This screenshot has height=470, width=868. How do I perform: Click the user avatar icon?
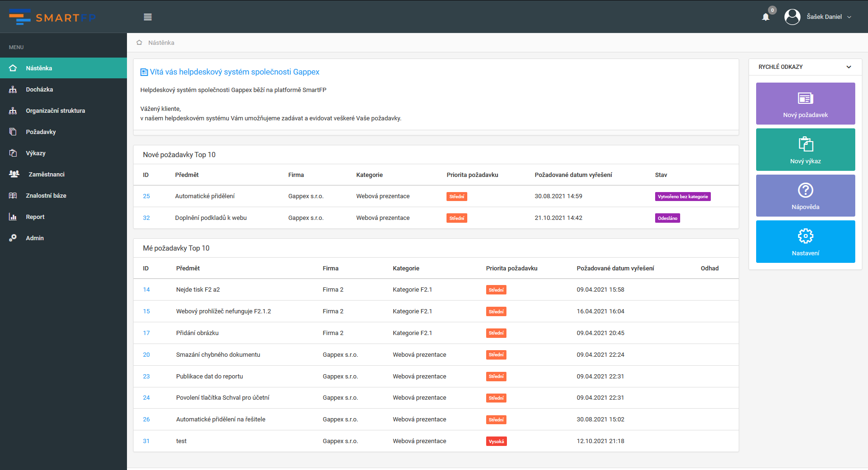pyautogui.click(x=792, y=17)
